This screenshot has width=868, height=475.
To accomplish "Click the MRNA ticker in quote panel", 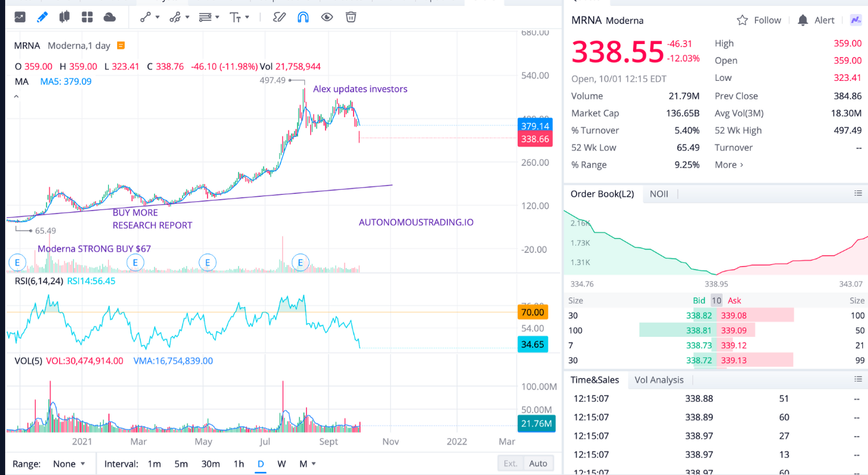I will (x=587, y=20).
